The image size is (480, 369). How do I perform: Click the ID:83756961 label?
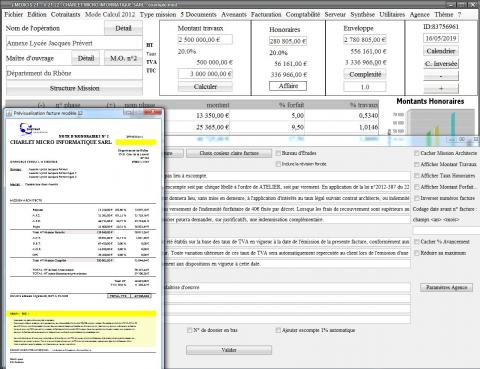click(x=441, y=27)
